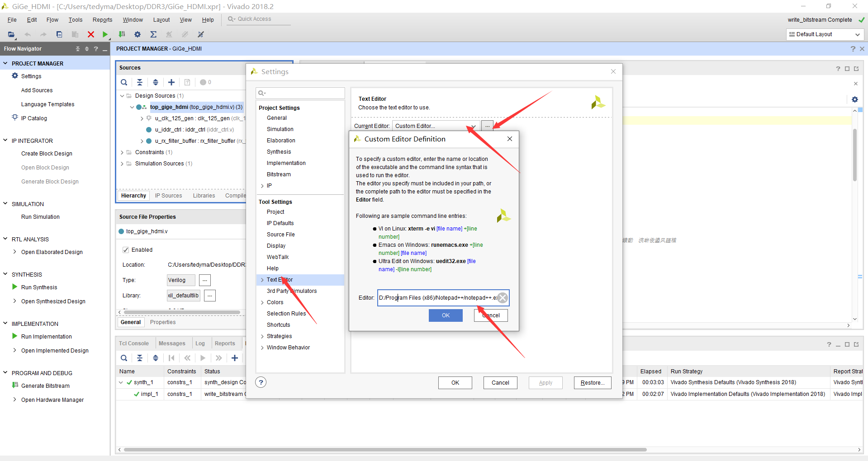Image resolution: width=868 pixels, height=461 pixels.
Task: Switch to IP Sources tab
Action: 168,196
